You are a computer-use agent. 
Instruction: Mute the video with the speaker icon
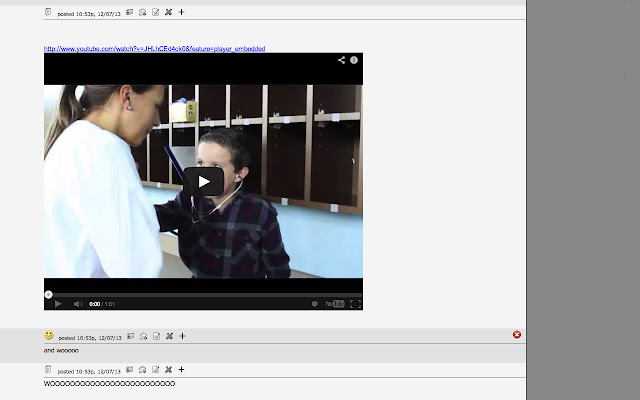78,304
